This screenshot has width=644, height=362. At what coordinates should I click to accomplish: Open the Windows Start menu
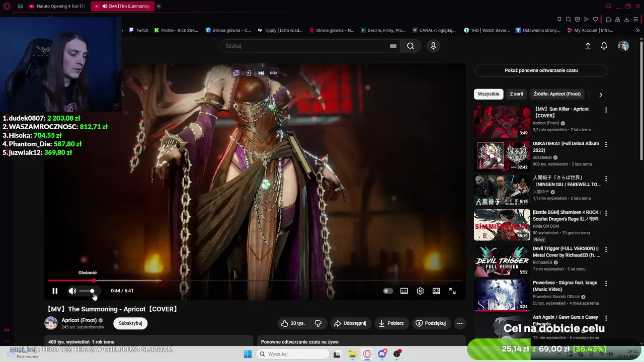point(248,354)
